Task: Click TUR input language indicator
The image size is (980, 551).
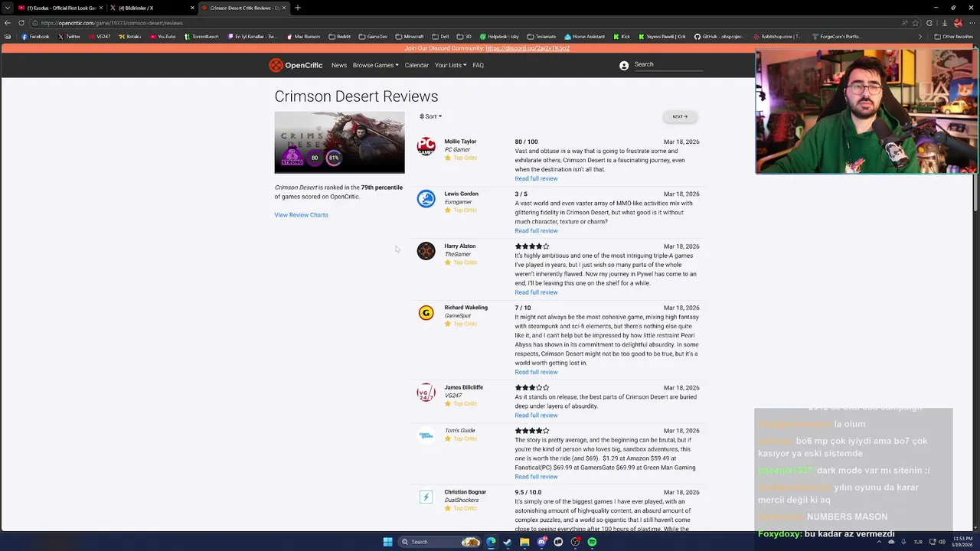Action: click(x=918, y=542)
